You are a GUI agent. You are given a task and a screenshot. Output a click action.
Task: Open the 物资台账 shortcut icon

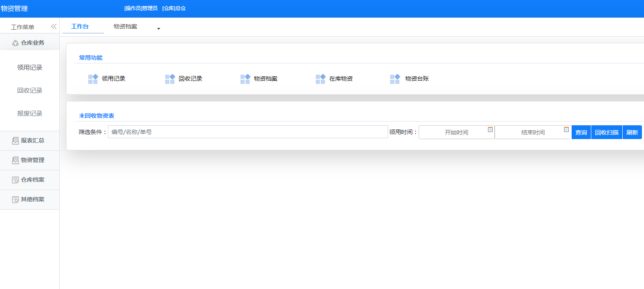(x=395, y=79)
